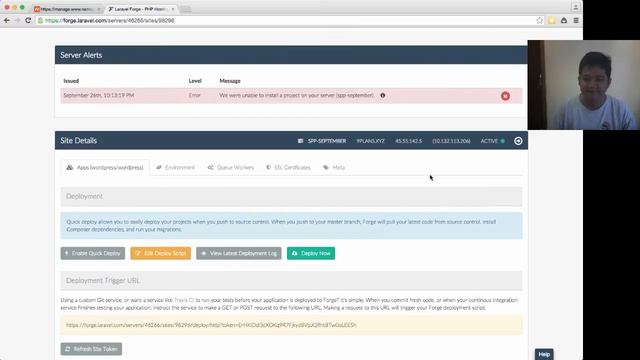This screenshot has height=360, width=640.
Task: Click the dark extension icon beside the Chrome menu
Action: click(x=564, y=20)
